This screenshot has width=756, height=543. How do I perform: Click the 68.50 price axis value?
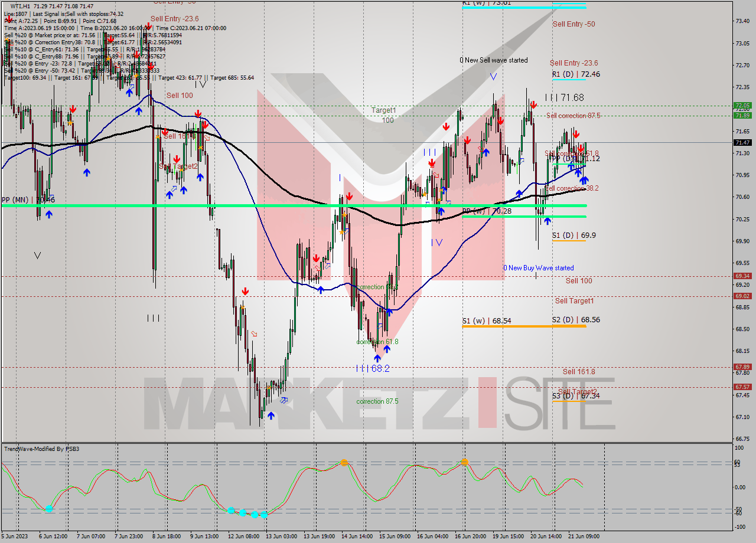(743, 329)
